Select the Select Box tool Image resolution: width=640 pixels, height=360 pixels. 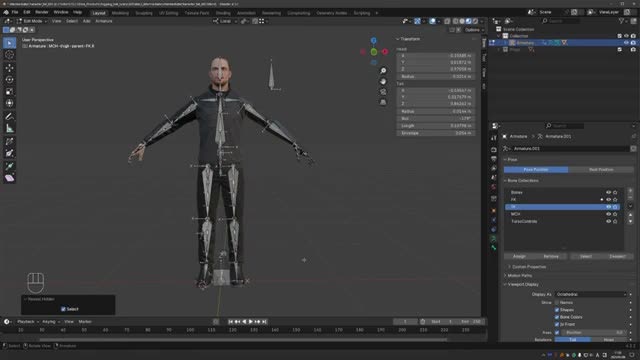[9, 43]
